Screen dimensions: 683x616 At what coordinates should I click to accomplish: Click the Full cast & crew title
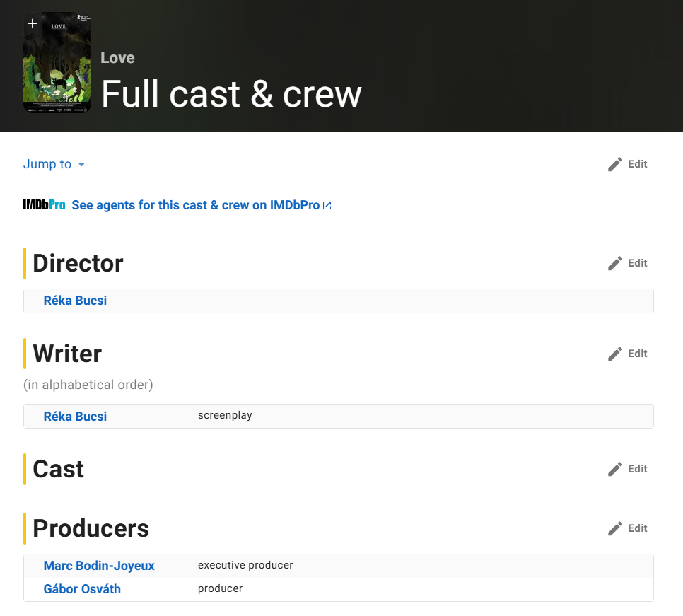tap(231, 93)
